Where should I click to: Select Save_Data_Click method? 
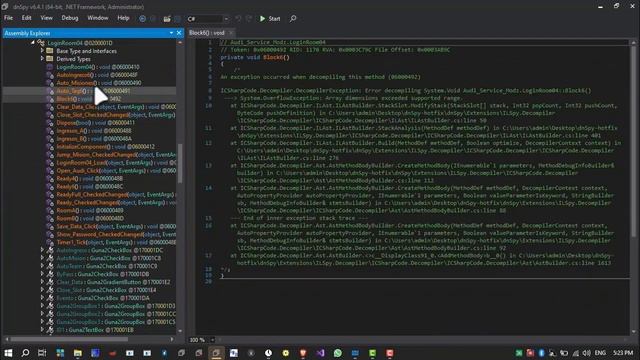[x=116, y=227]
